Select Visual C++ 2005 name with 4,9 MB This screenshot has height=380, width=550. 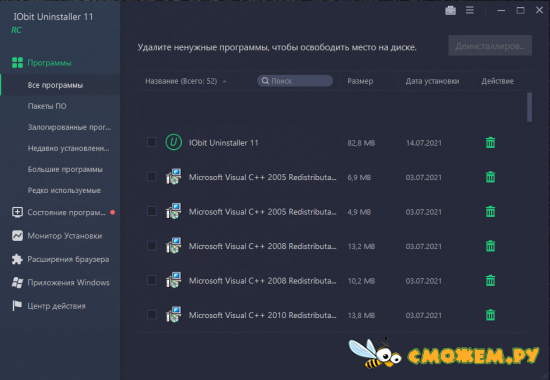point(262,212)
